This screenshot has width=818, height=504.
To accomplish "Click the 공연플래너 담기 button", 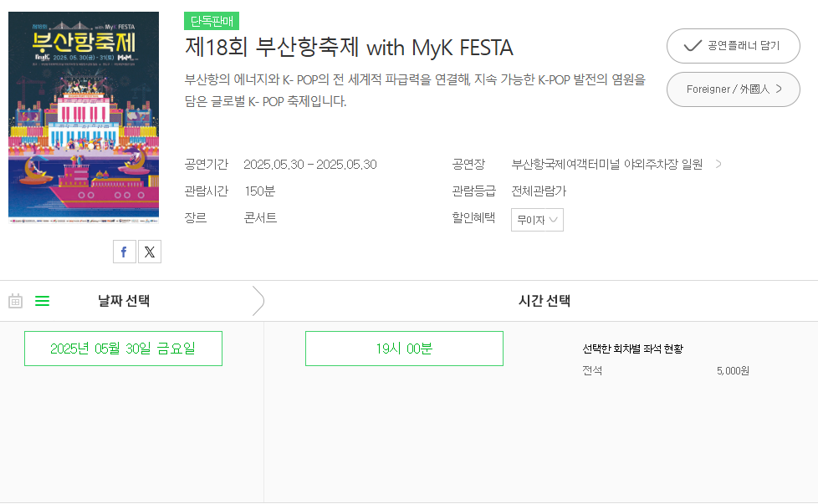I will 734,46.
